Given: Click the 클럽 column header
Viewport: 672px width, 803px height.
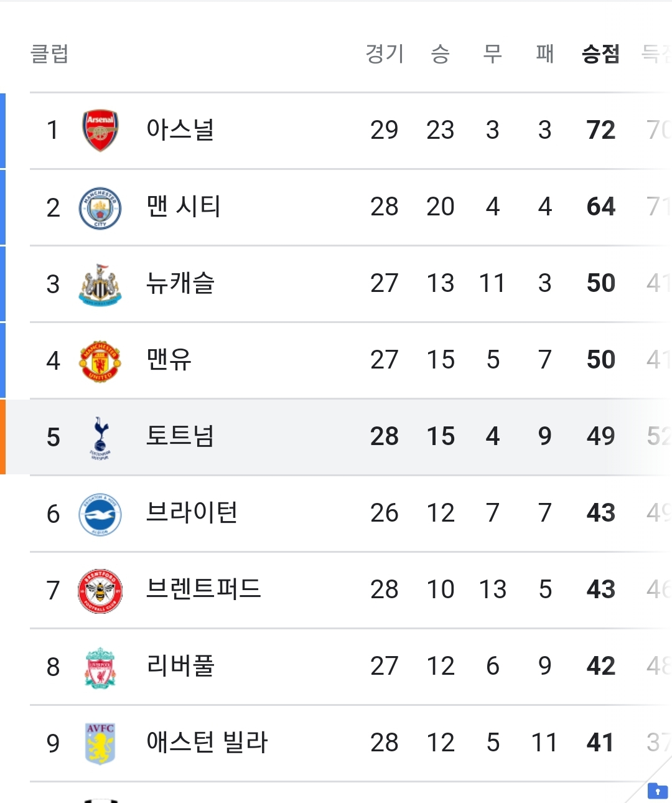Looking at the screenshot, I should (x=50, y=54).
